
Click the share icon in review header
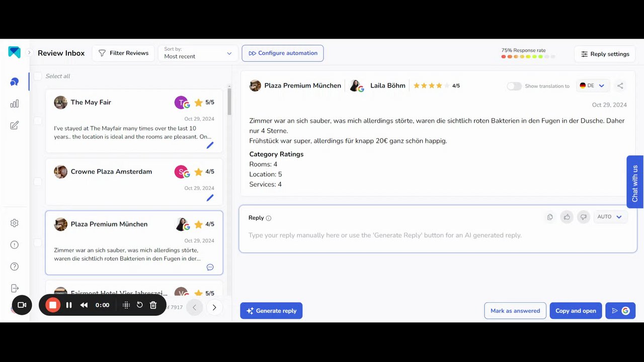click(620, 86)
